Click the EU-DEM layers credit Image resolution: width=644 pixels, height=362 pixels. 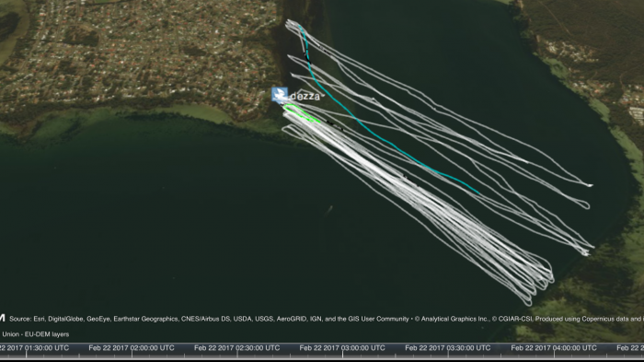[x=47, y=334]
